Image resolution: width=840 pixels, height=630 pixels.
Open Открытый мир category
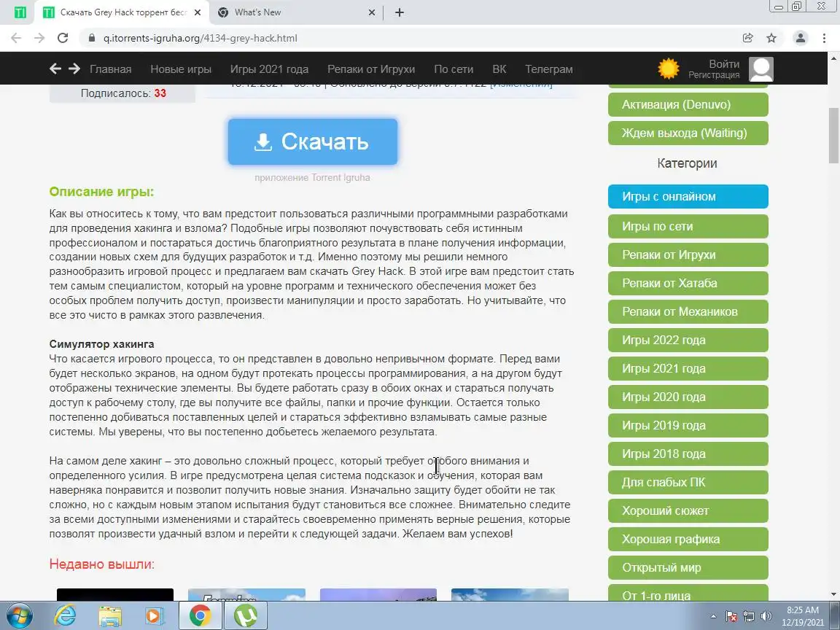(x=688, y=567)
